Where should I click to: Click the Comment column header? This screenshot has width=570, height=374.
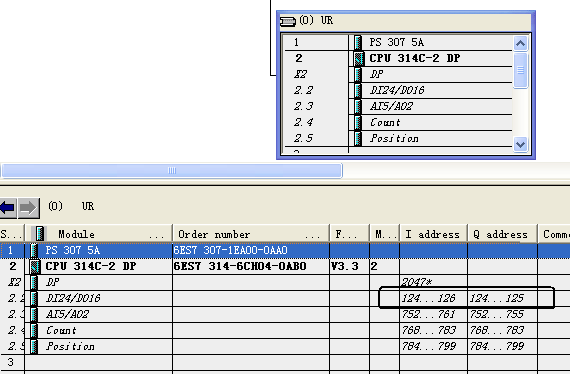click(554, 234)
